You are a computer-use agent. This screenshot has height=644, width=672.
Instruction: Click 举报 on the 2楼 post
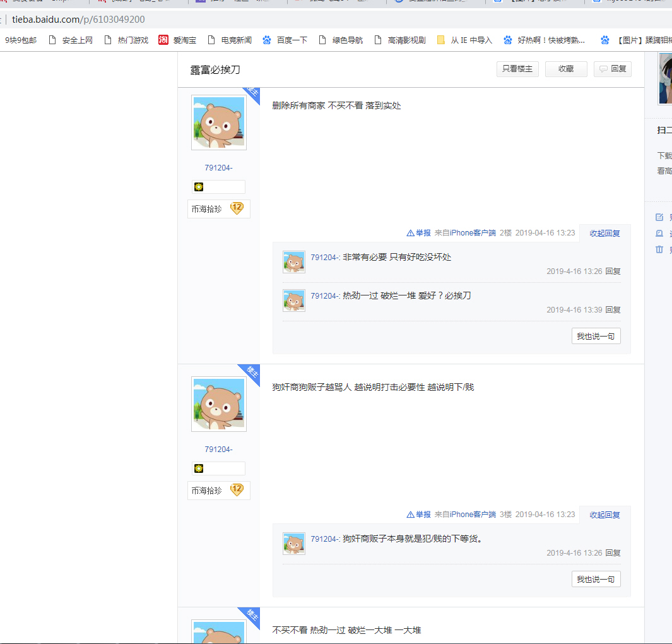419,233
